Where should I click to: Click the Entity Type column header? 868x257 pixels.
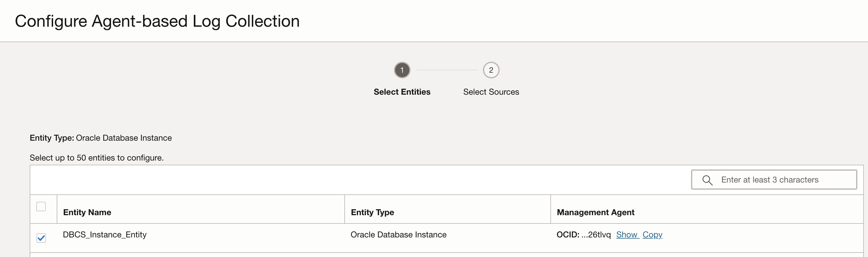click(x=372, y=212)
